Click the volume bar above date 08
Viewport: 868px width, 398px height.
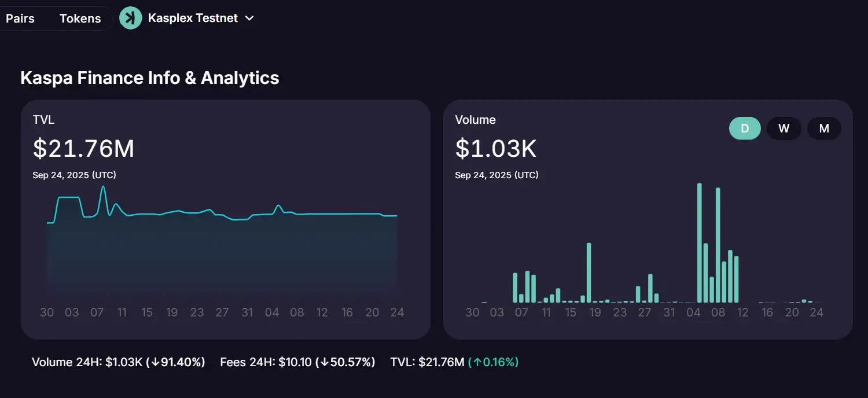point(718,245)
